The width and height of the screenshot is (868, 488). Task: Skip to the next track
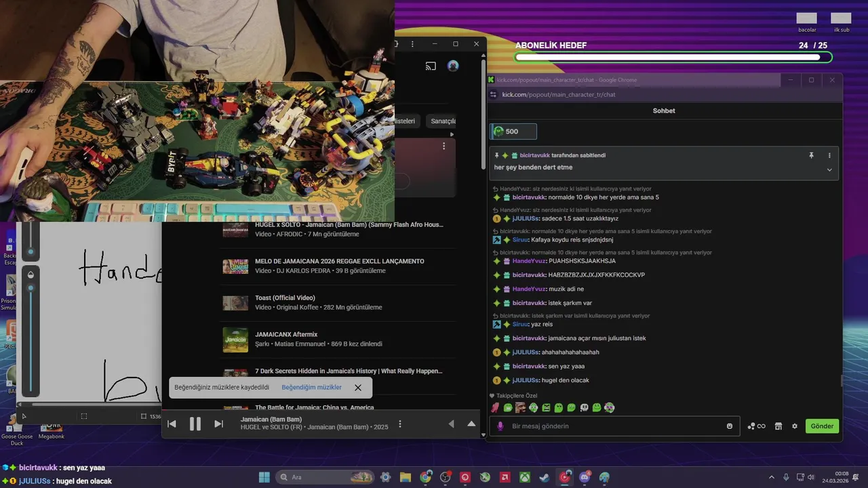(x=218, y=424)
